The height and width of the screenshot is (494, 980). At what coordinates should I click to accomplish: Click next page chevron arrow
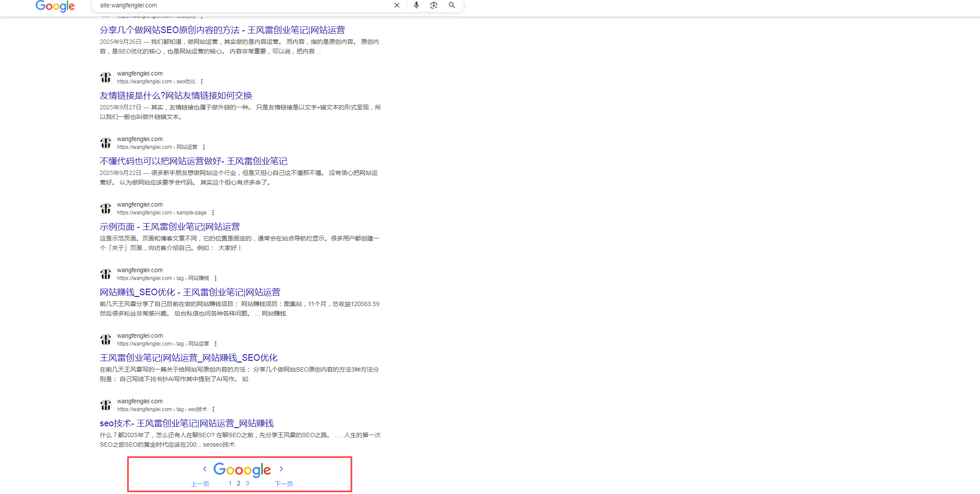click(x=281, y=469)
